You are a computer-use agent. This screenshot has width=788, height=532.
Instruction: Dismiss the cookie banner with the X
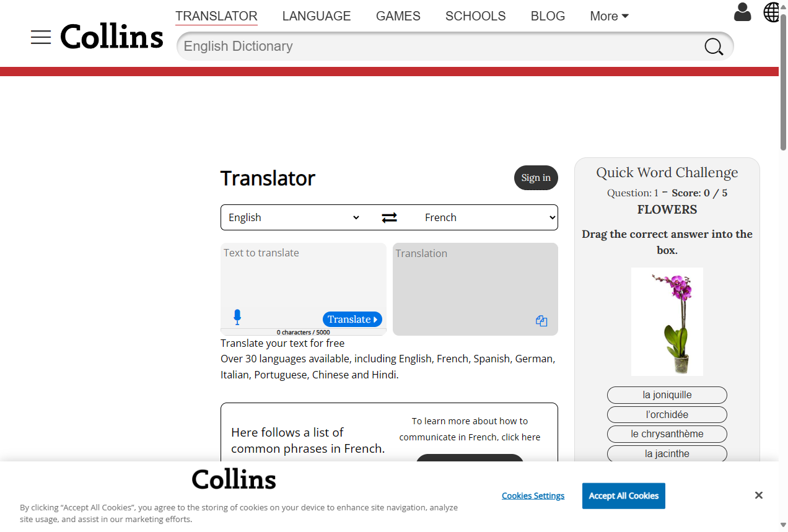click(758, 495)
